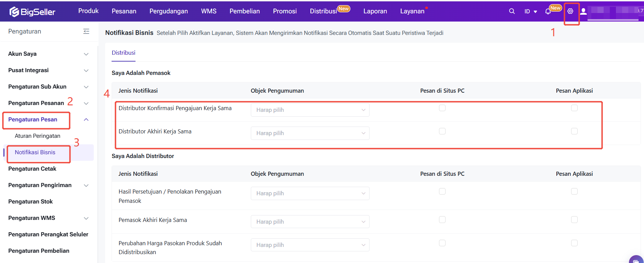Viewport: 644px width, 263px height.
Task: Go to Aturan Peringatan
Action: [x=37, y=136]
